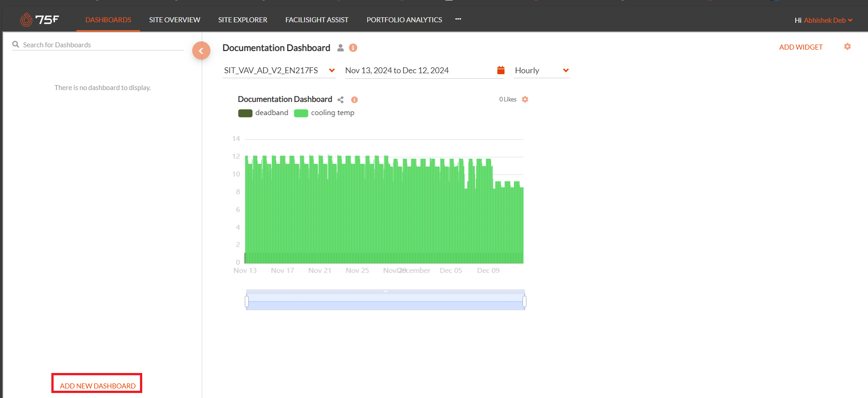868x398 pixels.
Task: Click the 0 Likes label
Action: [x=508, y=99]
